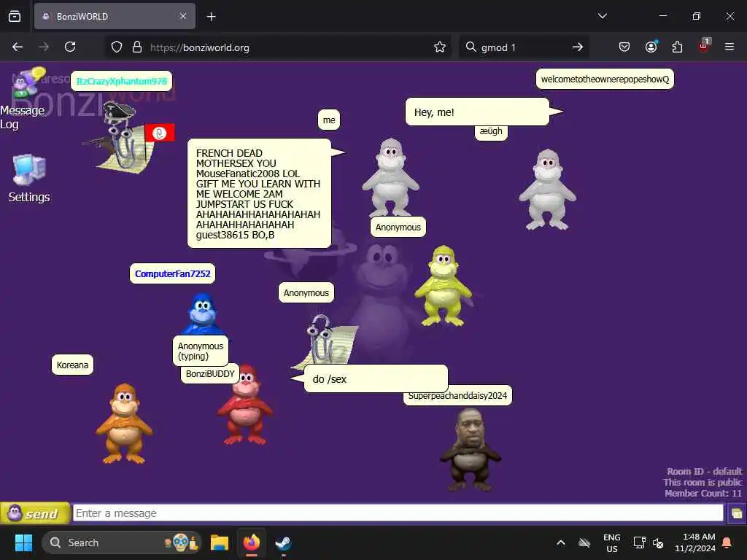The image size is (747, 560).
Task: Open the Firefox account icon
Action: pos(651,47)
